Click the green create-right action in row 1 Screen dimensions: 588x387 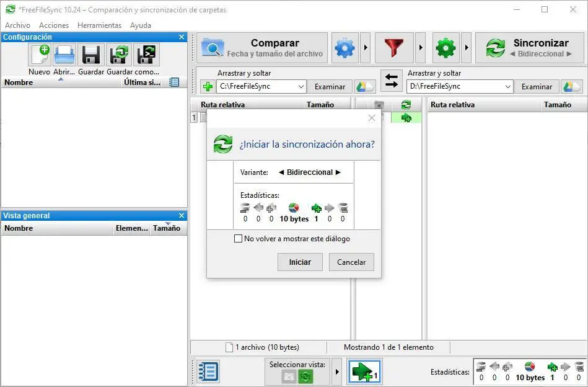tap(406, 118)
